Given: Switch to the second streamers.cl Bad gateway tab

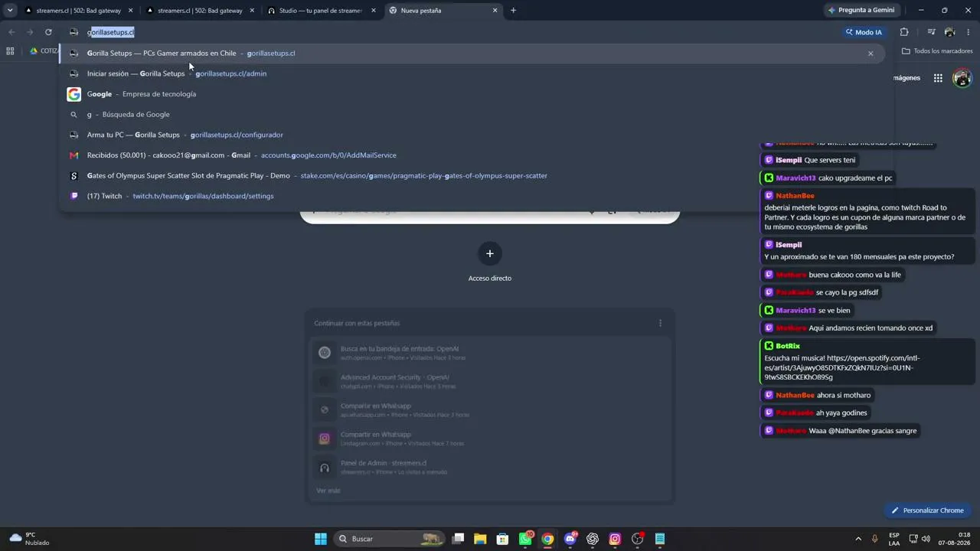Looking at the screenshot, I should (200, 11).
